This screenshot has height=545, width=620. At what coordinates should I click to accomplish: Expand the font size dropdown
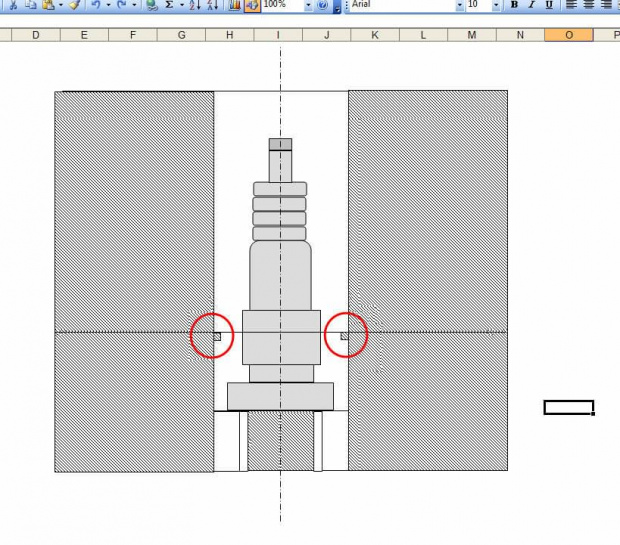coord(496,5)
